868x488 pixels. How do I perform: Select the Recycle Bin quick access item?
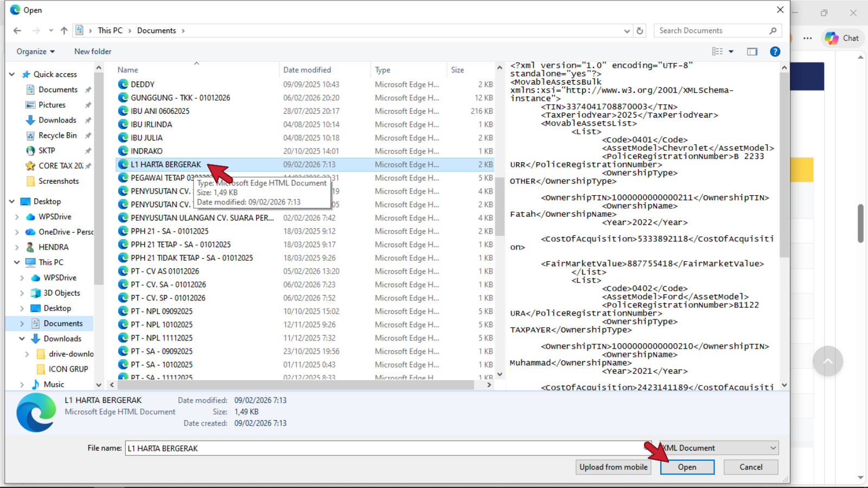58,136
